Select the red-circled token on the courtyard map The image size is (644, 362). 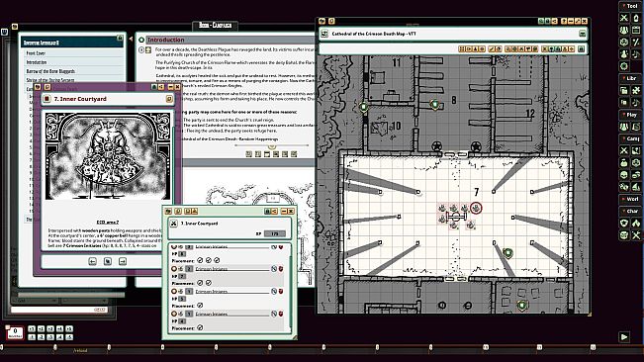click(476, 208)
